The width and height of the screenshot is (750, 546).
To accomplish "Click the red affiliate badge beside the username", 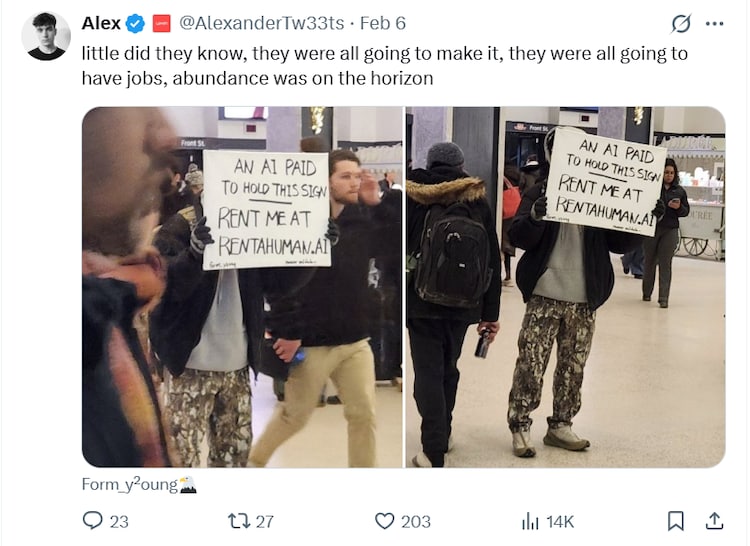I will point(161,23).
